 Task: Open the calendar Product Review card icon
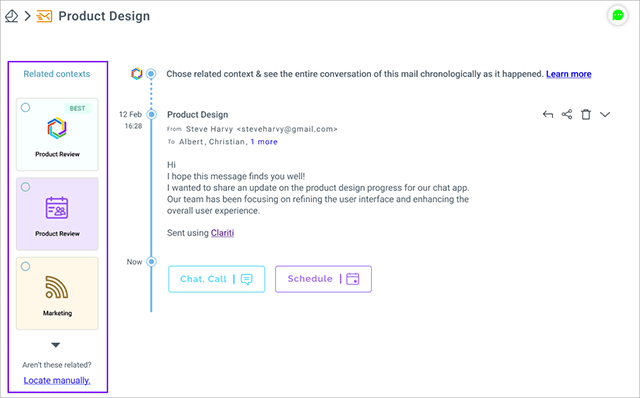(57, 208)
